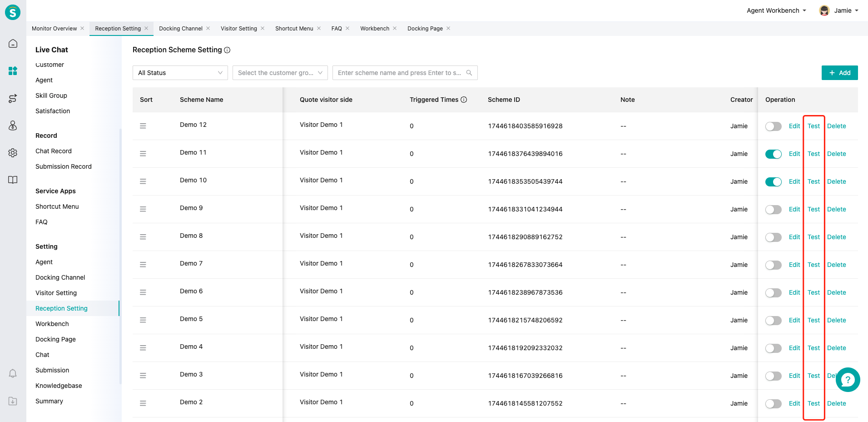Open Submission Record in sidebar
The height and width of the screenshot is (422, 868).
pyautogui.click(x=64, y=166)
